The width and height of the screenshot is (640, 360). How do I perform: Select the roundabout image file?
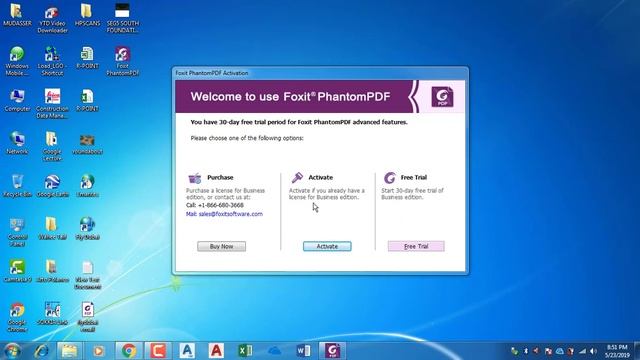click(87, 144)
